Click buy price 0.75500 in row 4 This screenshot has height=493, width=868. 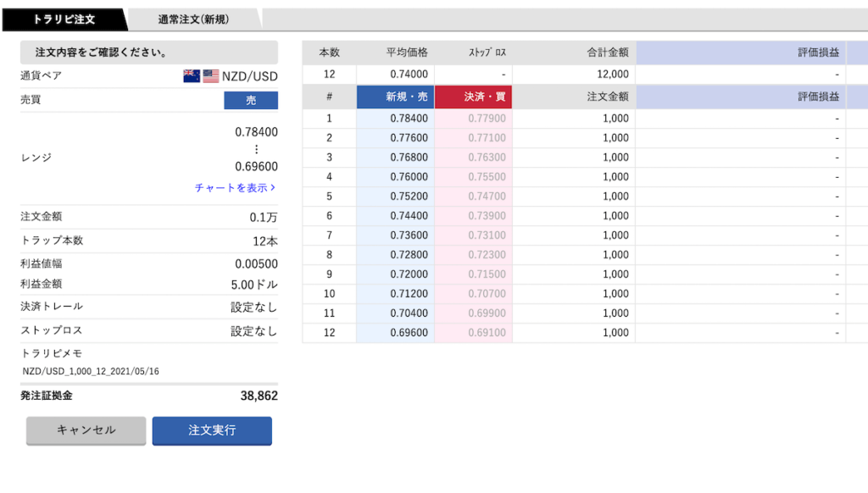point(487,176)
